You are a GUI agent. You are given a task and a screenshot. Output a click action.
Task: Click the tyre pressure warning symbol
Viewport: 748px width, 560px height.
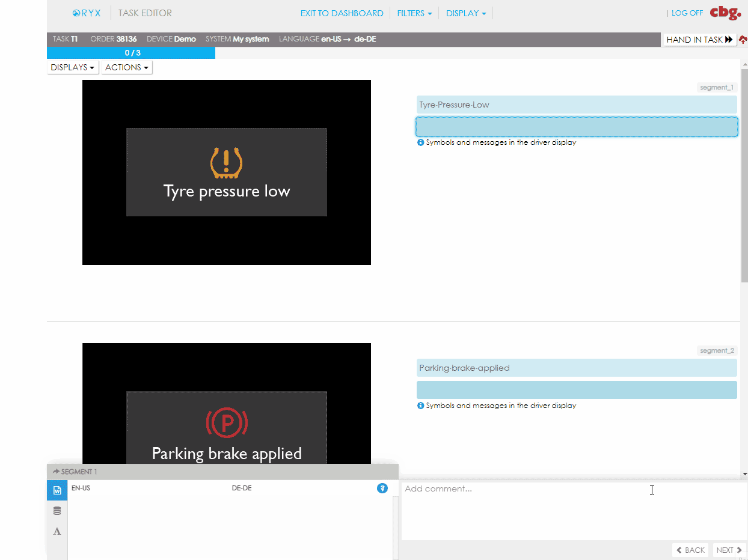[227, 162]
